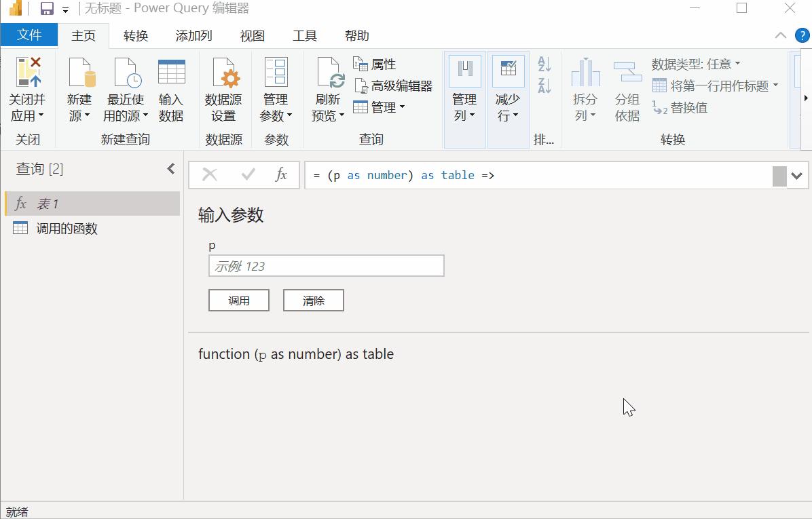The width and height of the screenshot is (812, 519).
Task: Open the 管理列 (Manage Columns) dropdown
Action: (x=464, y=88)
